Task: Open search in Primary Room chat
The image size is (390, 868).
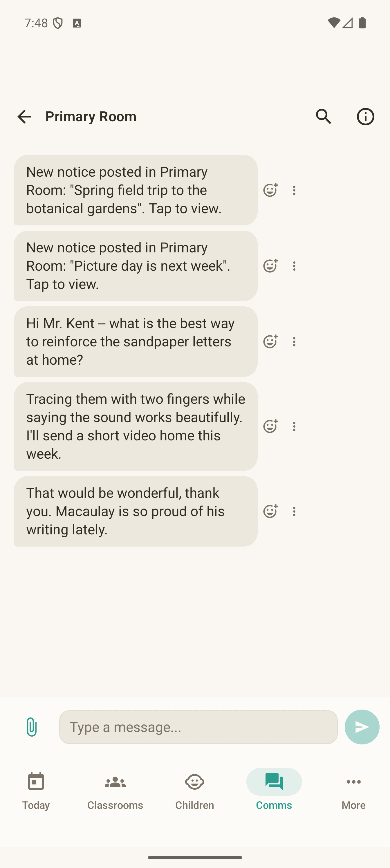Action: [x=324, y=117]
